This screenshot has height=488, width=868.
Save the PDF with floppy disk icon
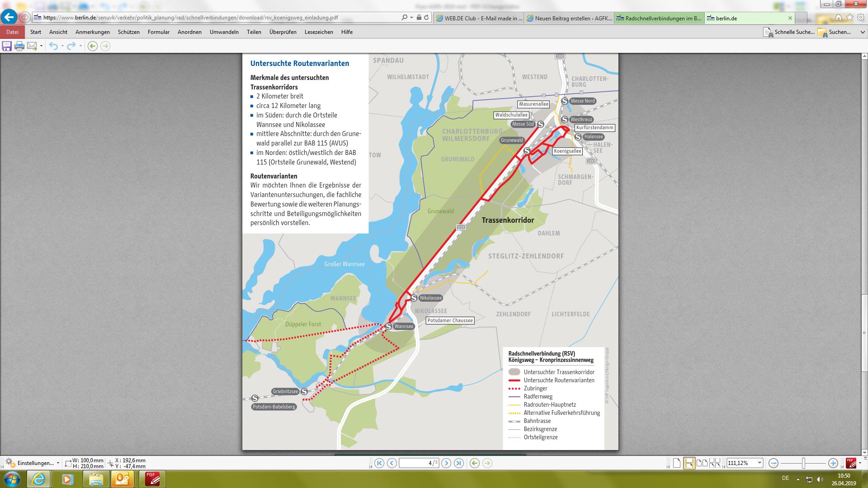tap(7, 46)
